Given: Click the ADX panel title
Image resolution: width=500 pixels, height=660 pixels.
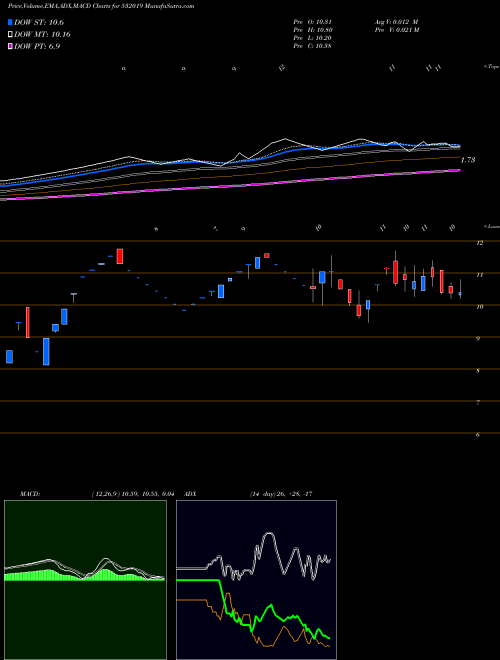Looking at the screenshot, I should [x=190, y=494].
